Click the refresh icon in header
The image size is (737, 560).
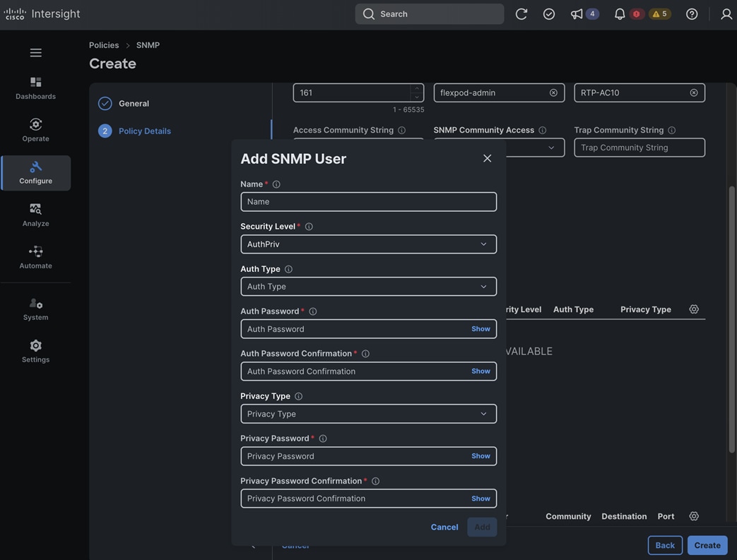coord(521,14)
